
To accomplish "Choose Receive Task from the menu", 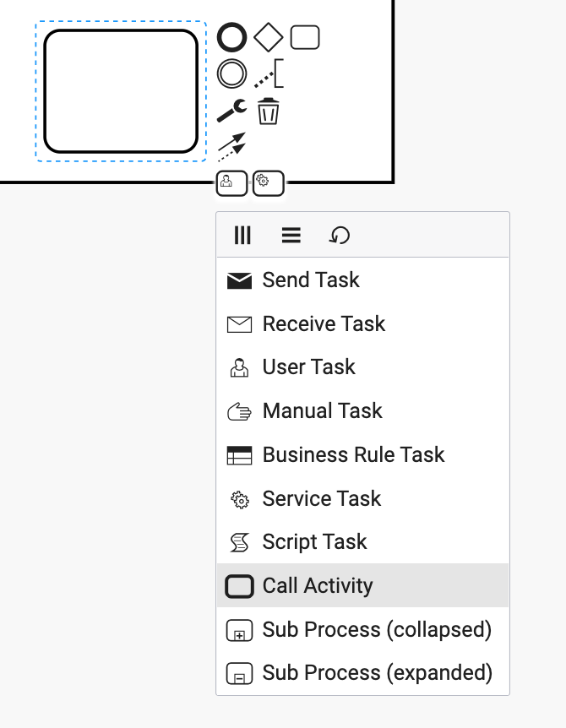I will pyautogui.click(x=362, y=323).
